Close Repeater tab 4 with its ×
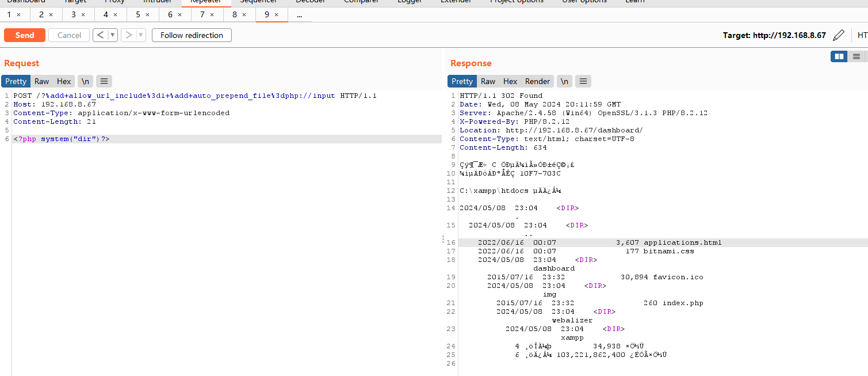 coord(116,14)
